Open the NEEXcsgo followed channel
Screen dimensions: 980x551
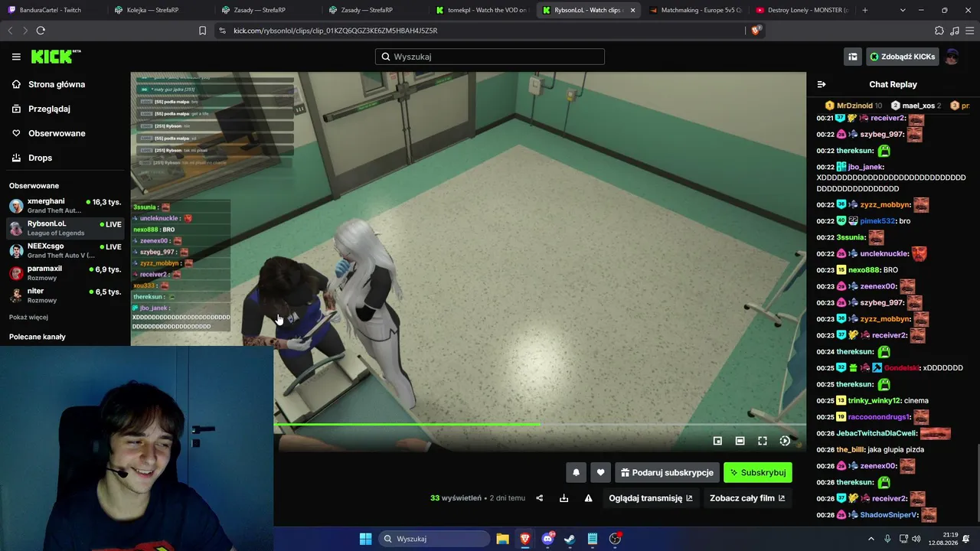(65, 250)
